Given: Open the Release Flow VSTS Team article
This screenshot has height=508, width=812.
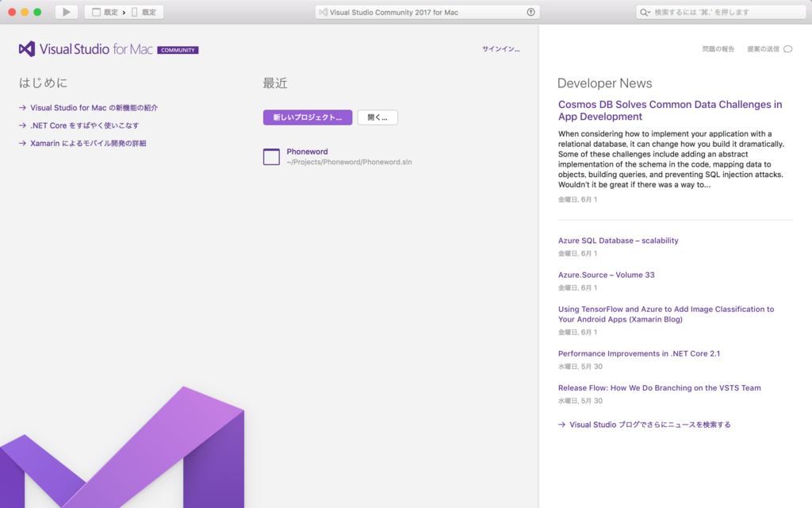Looking at the screenshot, I should pos(659,387).
